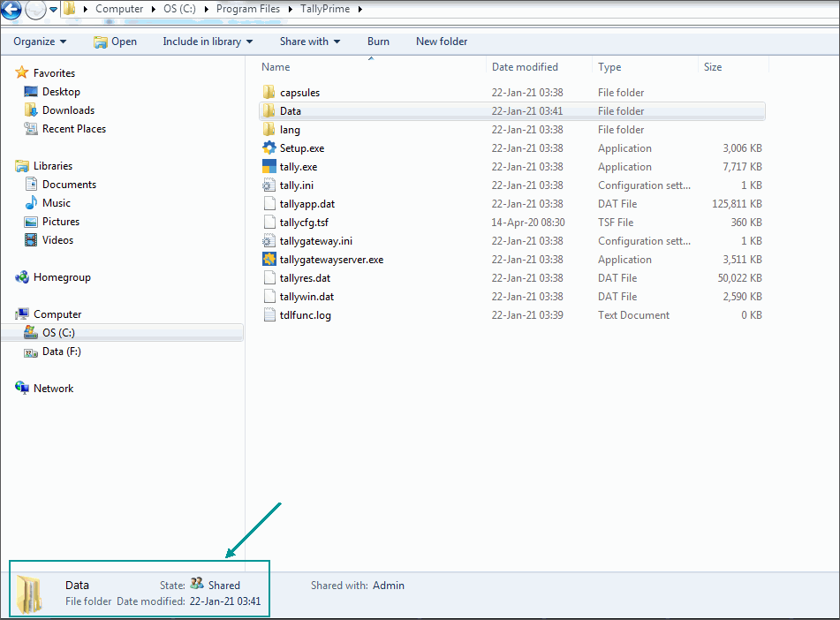Viewport: 840px width, 620px height.
Task: Click the tally.ini configuration file icon
Action: tap(269, 185)
